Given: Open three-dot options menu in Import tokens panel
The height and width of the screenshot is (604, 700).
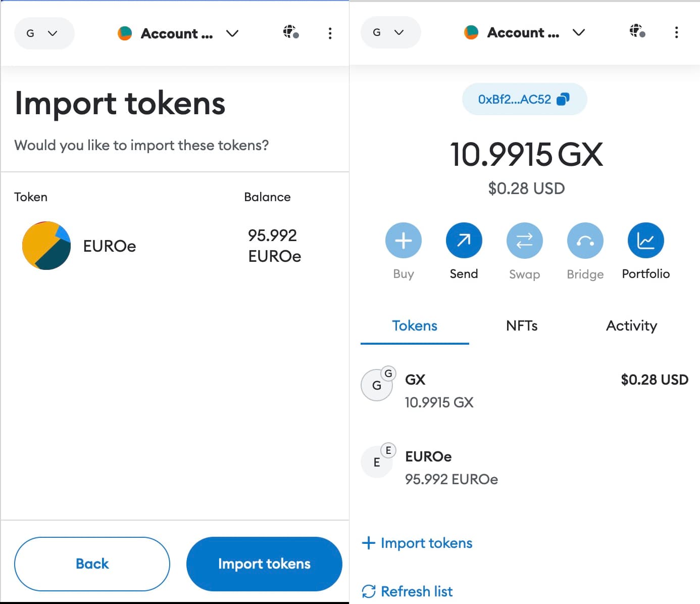Looking at the screenshot, I should [x=330, y=33].
